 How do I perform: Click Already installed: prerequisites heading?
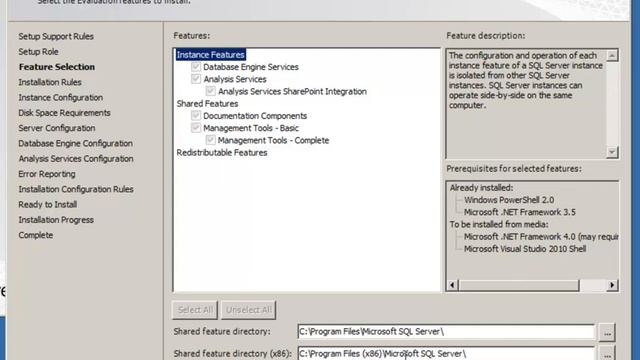coord(481,188)
